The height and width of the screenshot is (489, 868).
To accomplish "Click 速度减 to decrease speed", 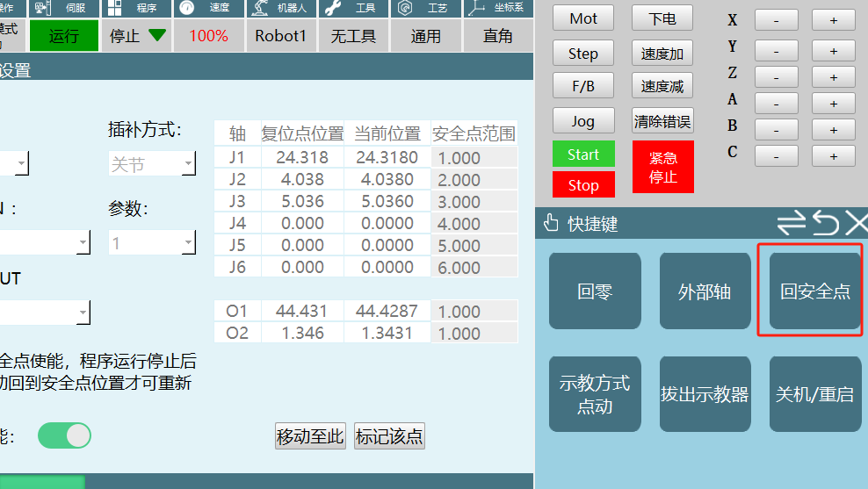I will tap(662, 86).
